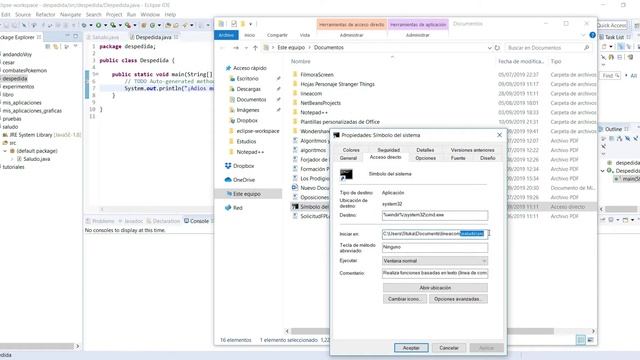Open the General tab in Propiedades dialog

click(348, 158)
